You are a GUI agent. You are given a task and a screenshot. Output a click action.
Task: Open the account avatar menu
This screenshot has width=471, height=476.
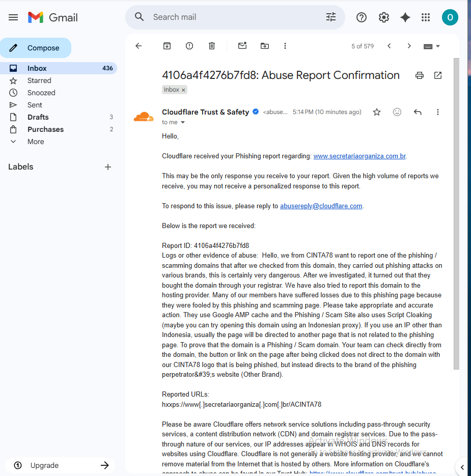(450, 17)
